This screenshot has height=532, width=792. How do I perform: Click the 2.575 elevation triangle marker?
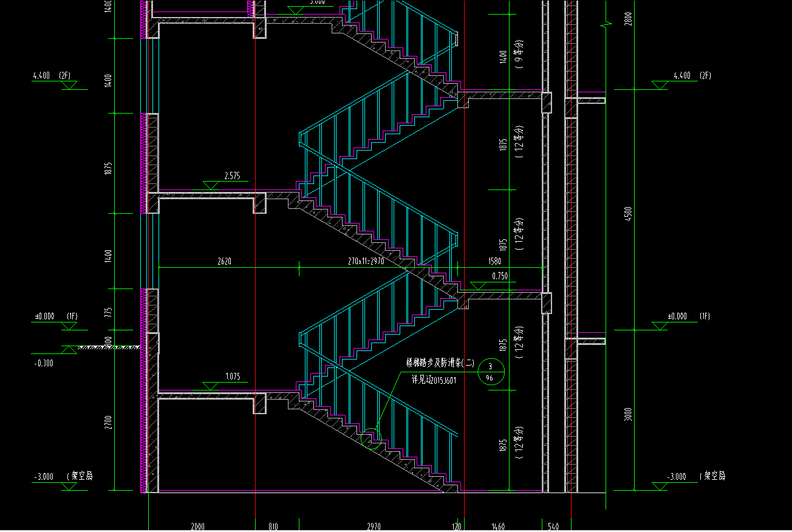click(211, 185)
